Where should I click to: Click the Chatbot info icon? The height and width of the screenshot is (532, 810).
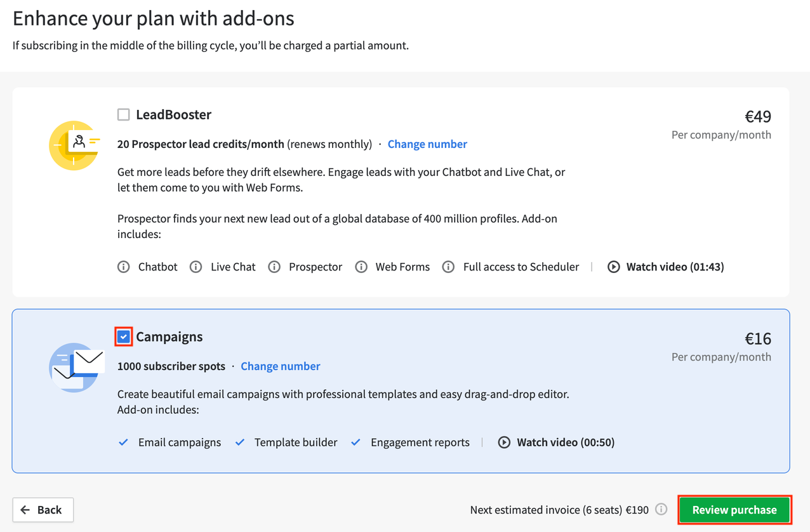(124, 267)
